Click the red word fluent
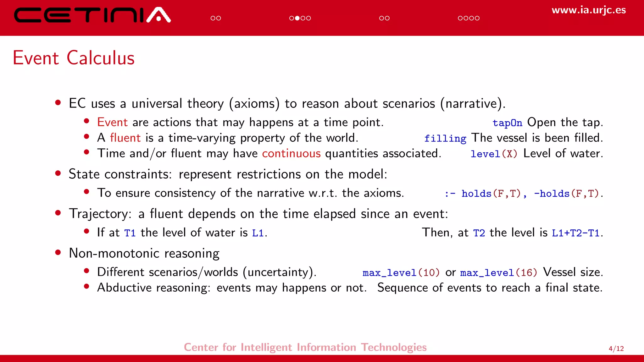 125,138
